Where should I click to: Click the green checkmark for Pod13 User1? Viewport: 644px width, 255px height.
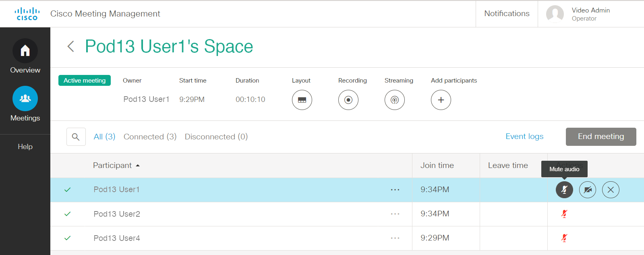(x=68, y=190)
